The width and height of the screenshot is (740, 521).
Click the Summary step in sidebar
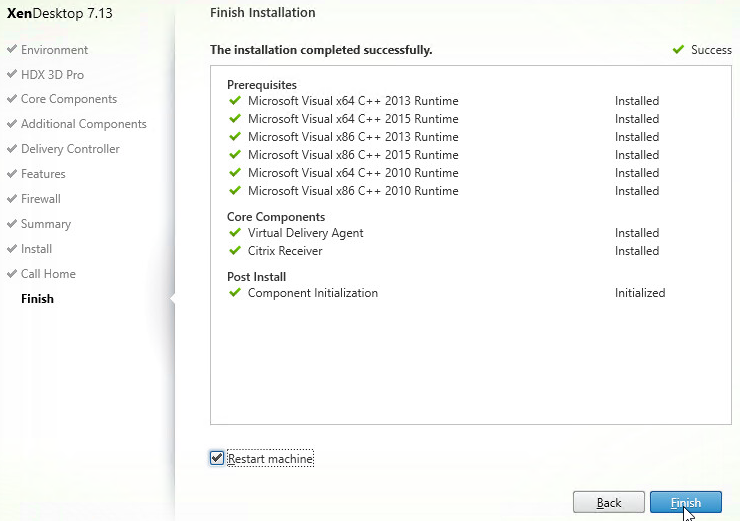46,224
